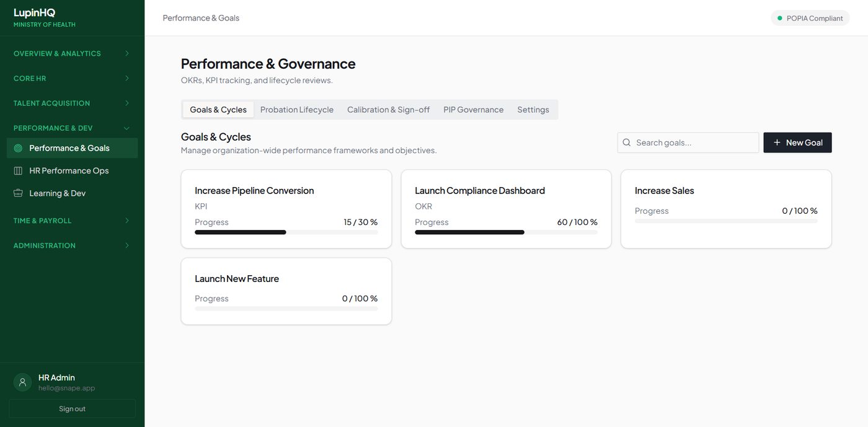The height and width of the screenshot is (427, 868).
Task: Click the Sign out button
Action: tap(72, 408)
